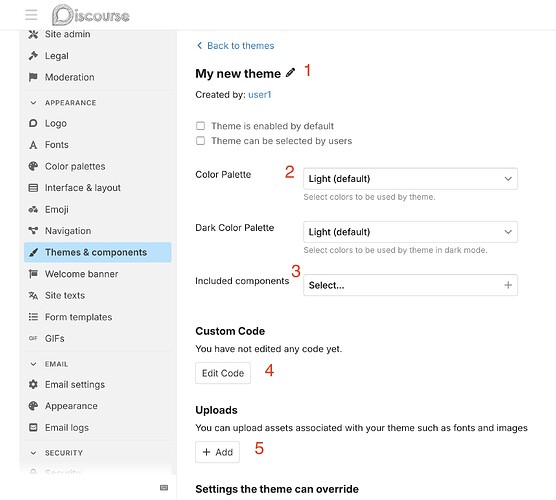
Task: Click the Emoji sidebar icon
Action: click(33, 209)
